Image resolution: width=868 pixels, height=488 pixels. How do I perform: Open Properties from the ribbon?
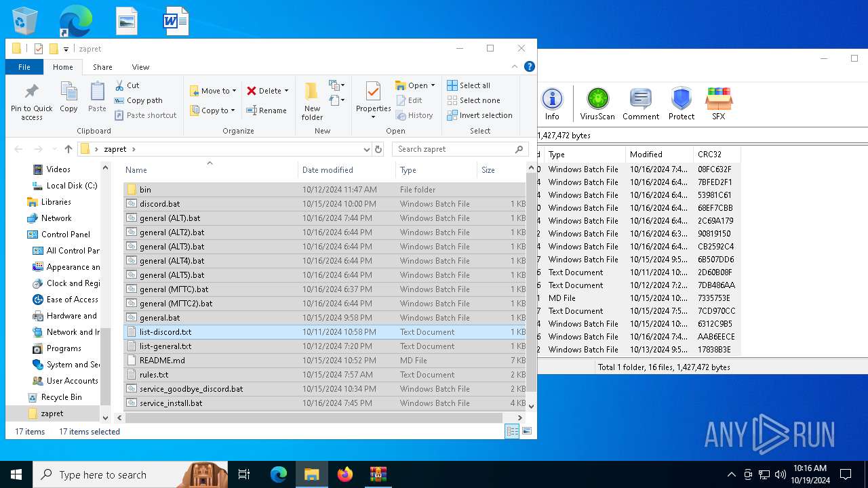click(x=373, y=100)
